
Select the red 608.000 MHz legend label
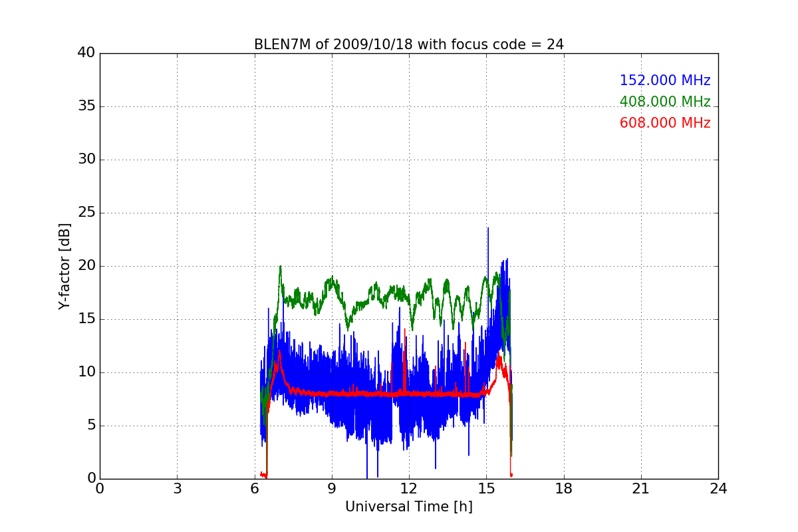tap(665, 123)
